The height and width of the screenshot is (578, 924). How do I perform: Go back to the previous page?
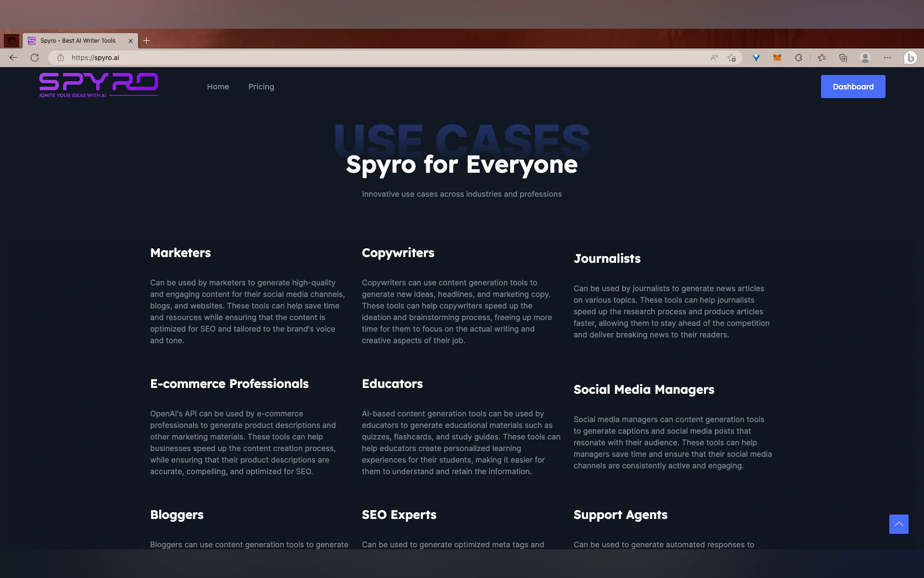click(13, 58)
